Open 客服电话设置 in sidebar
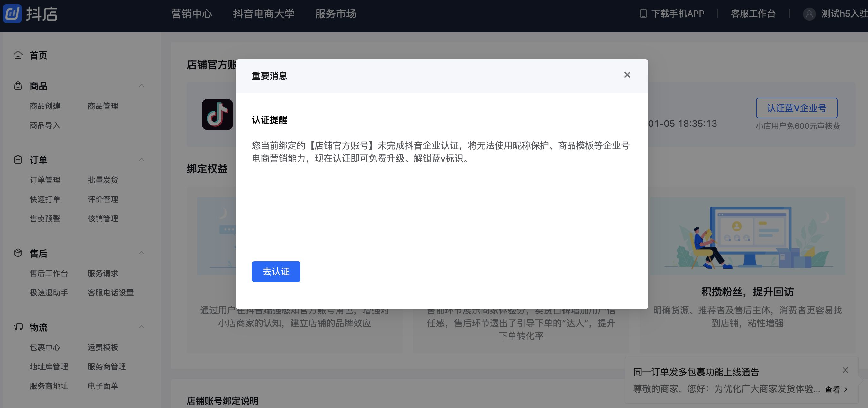Viewport: 868px width, 408px height. tap(111, 292)
